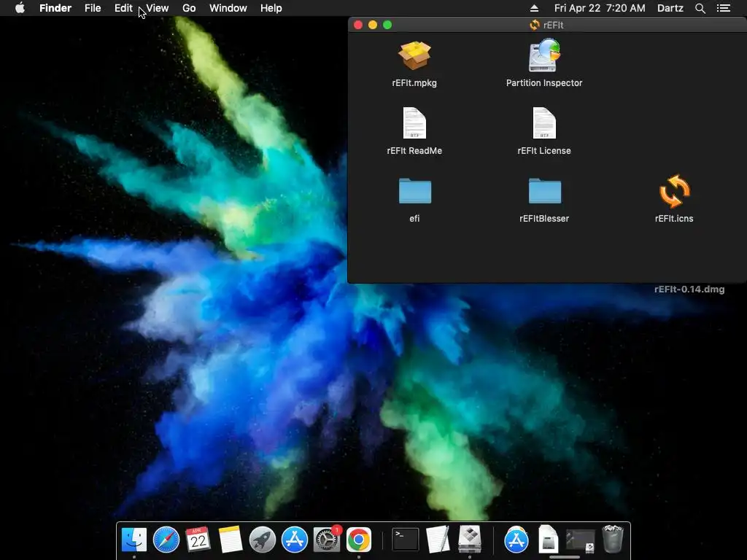This screenshot has width=747, height=560.
Task: Select the rEFItBlesser folder icon
Action: pos(544,191)
